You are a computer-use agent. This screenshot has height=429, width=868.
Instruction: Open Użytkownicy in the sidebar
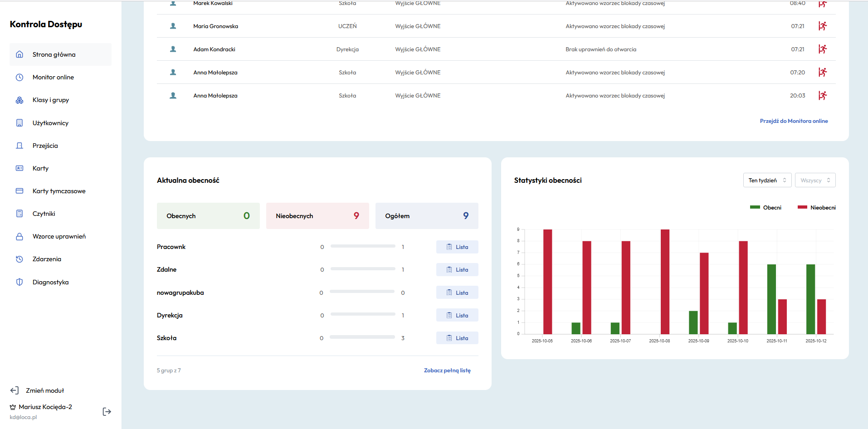point(50,123)
